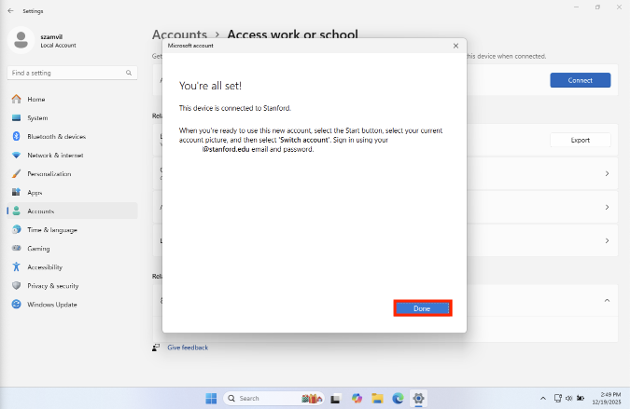630x409 pixels.
Task: Click the Network wifi icon in sidebar
Action: (x=16, y=155)
